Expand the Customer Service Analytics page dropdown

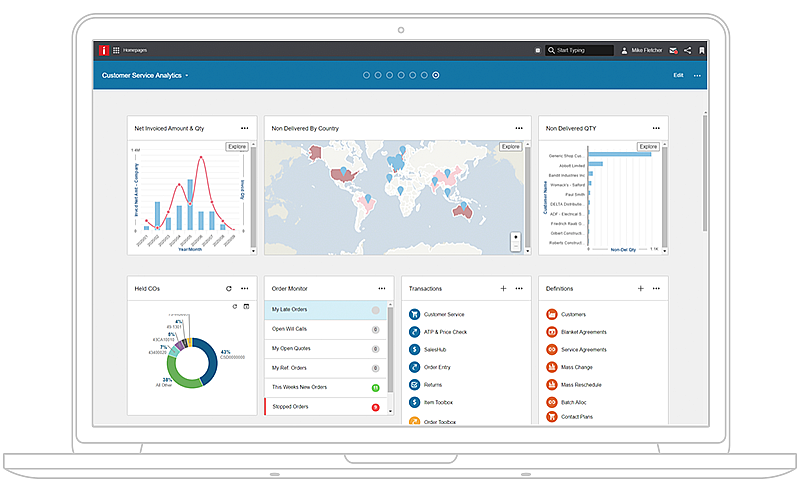[x=186, y=76]
